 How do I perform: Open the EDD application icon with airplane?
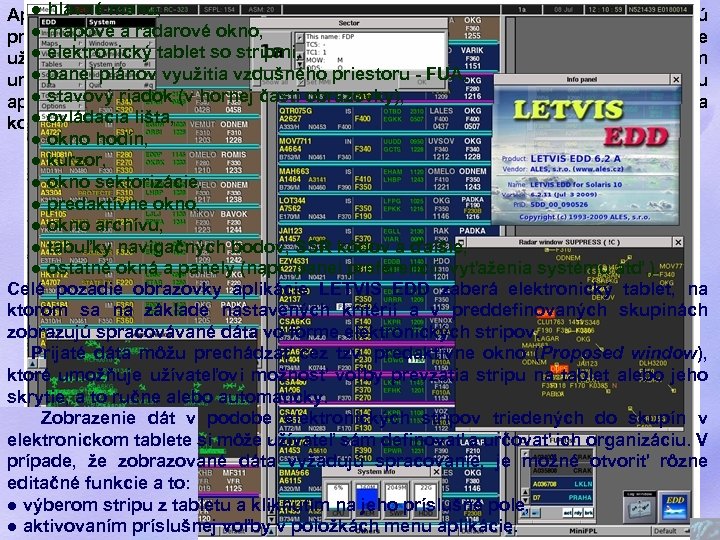tap(675, 507)
